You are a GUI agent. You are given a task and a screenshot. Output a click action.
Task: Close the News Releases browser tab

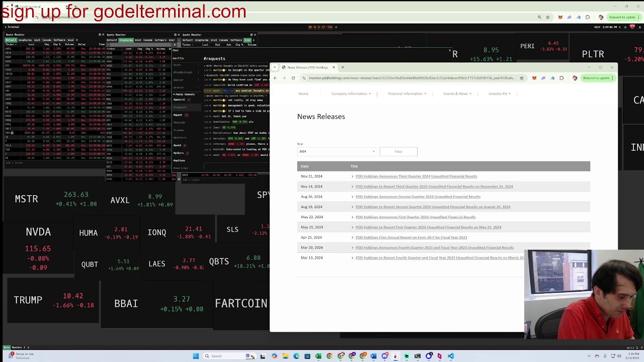tap(333, 67)
